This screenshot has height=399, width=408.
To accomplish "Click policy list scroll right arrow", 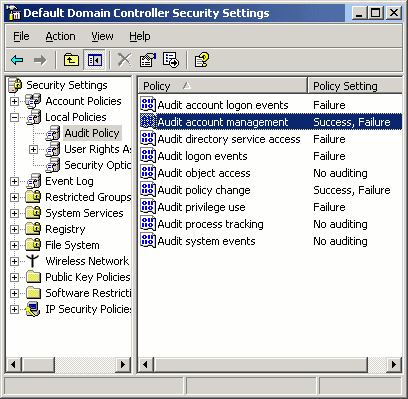I will (x=394, y=364).
